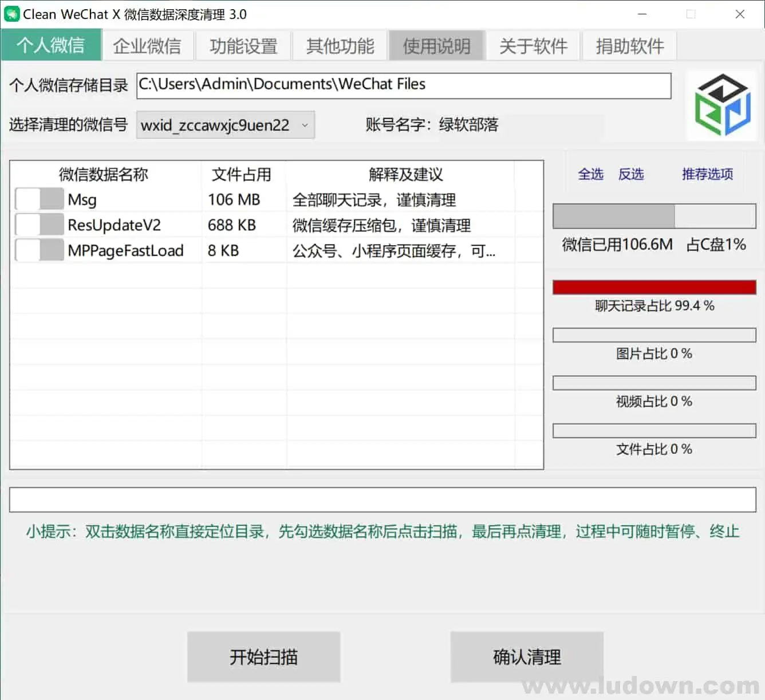Toggle the MPPageFastLoad switch

tap(40, 250)
